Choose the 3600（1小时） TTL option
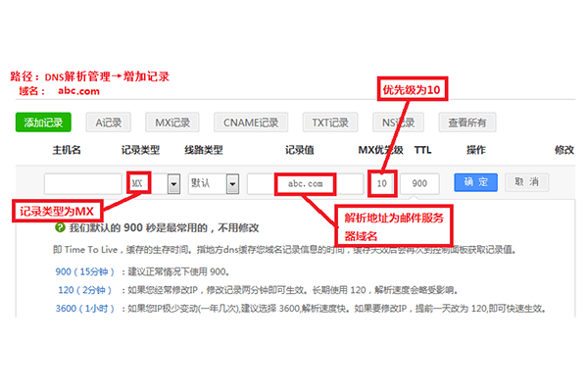This screenshot has width=588, height=392. click(83, 309)
